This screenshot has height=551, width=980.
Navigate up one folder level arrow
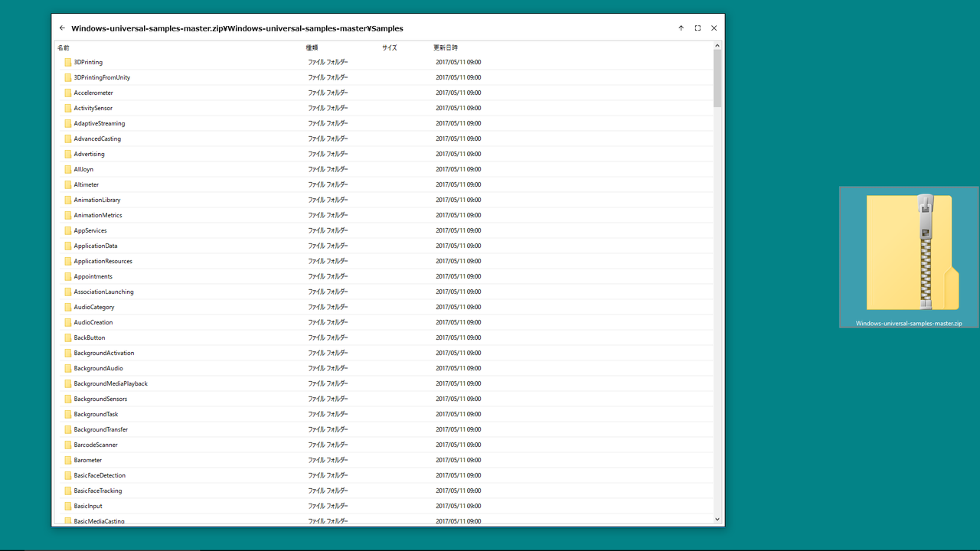[x=681, y=28]
